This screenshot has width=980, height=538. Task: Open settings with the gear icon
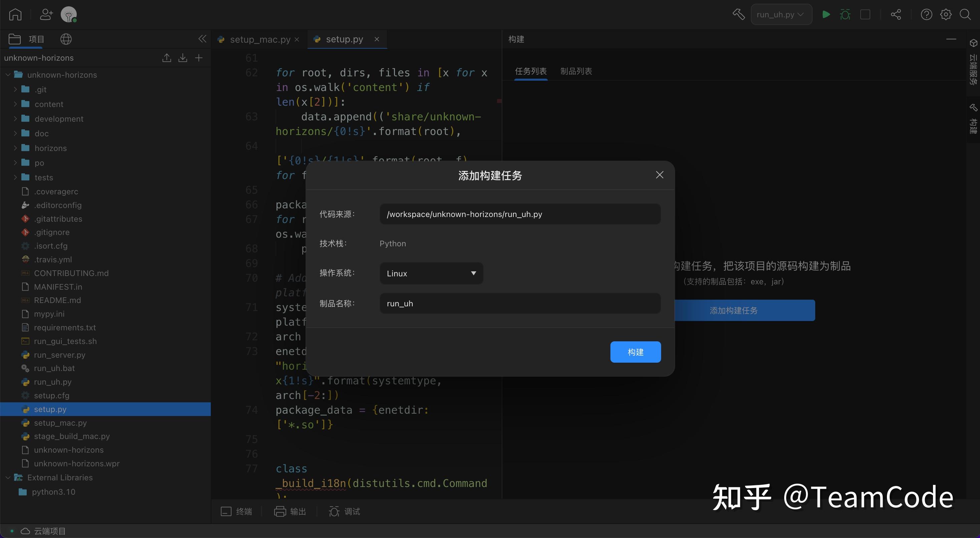pyautogui.click(x=946, y=14)
